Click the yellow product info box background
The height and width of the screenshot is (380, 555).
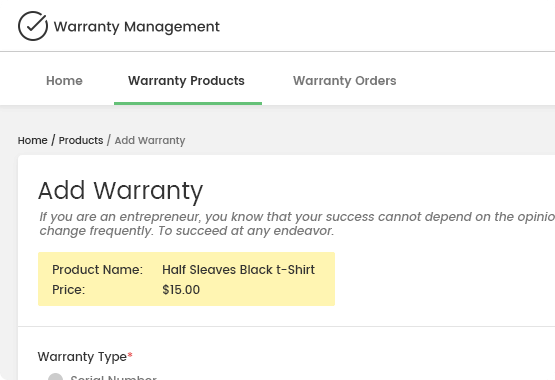186,279
